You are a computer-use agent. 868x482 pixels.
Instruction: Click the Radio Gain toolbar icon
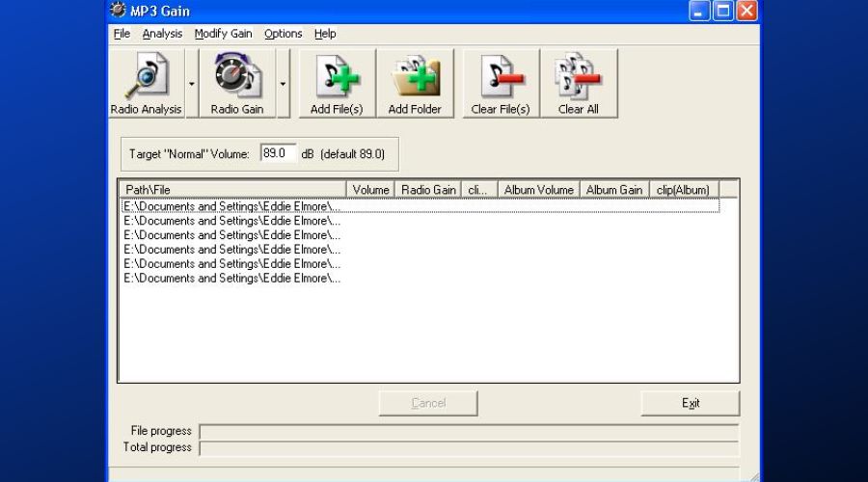tap(237, 77)
